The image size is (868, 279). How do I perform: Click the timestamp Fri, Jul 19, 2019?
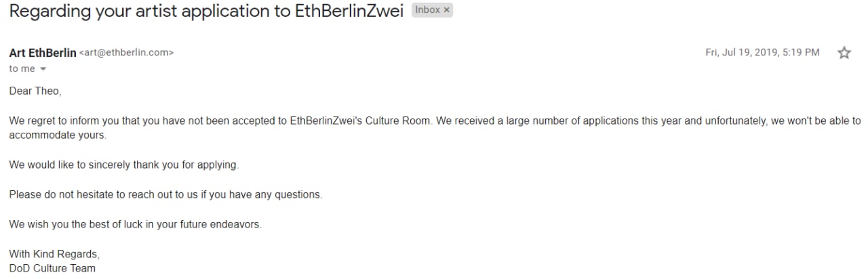762,52
